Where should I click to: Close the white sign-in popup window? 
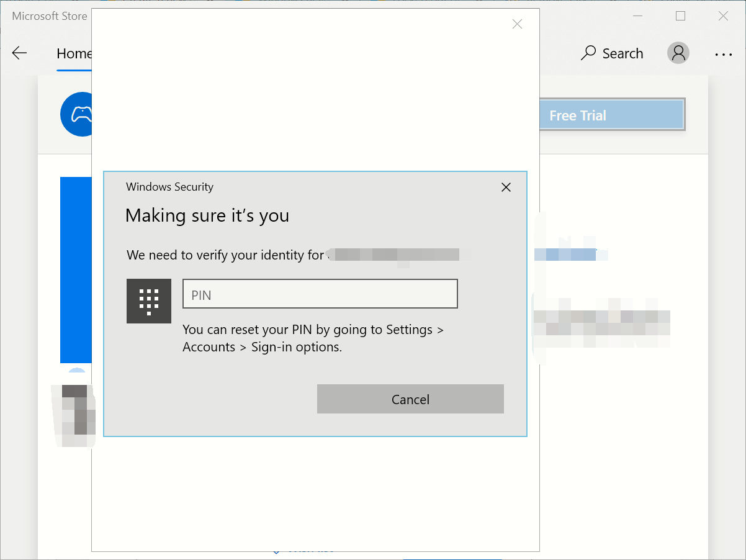click(517, 24)
